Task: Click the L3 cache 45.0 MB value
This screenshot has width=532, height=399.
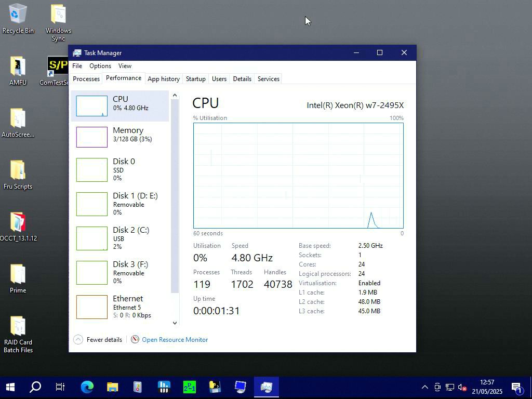Action: 369,311
